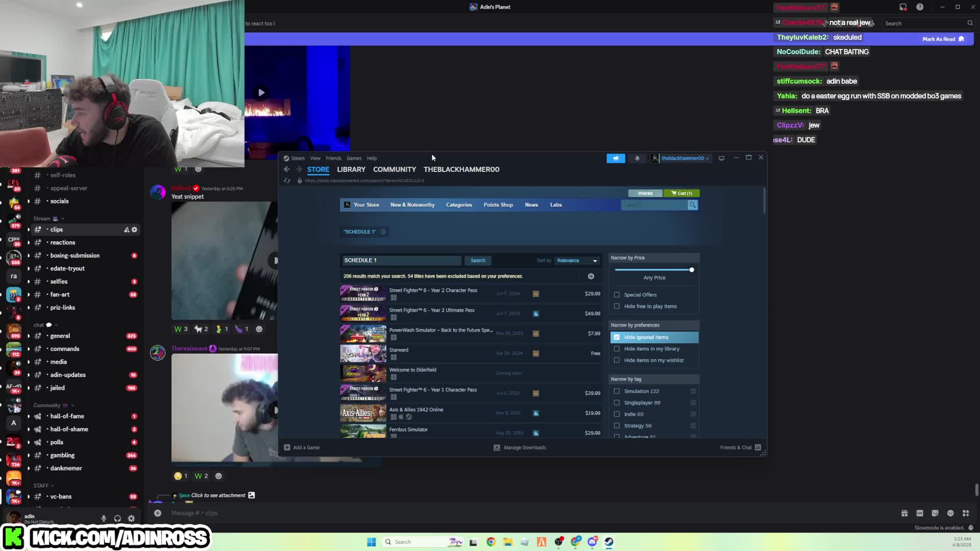Remove the "SCHEDULE 1" search tag
Viewport: 980px width, 551px height.
(x=383, y=232)
